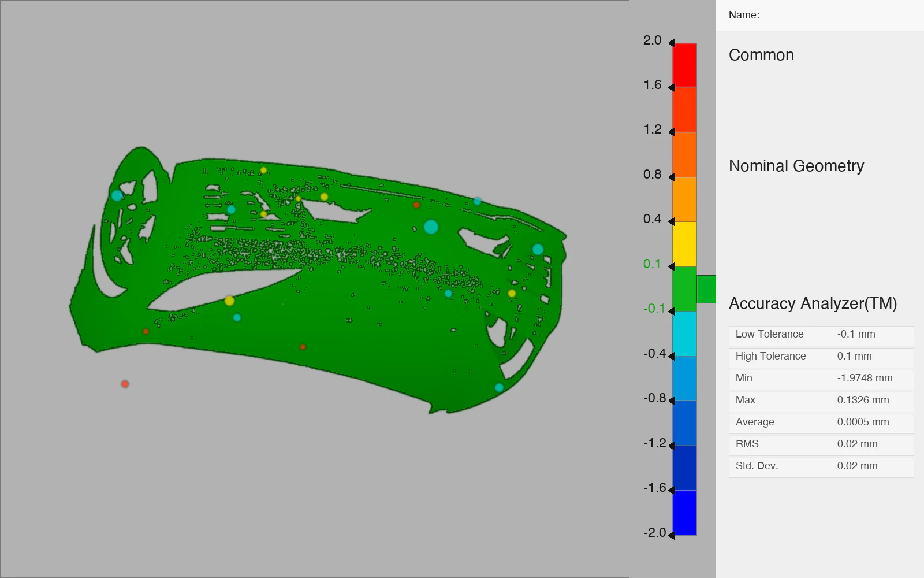
Task: Click the red color band below 2.0
Action: tap(685, 65)
